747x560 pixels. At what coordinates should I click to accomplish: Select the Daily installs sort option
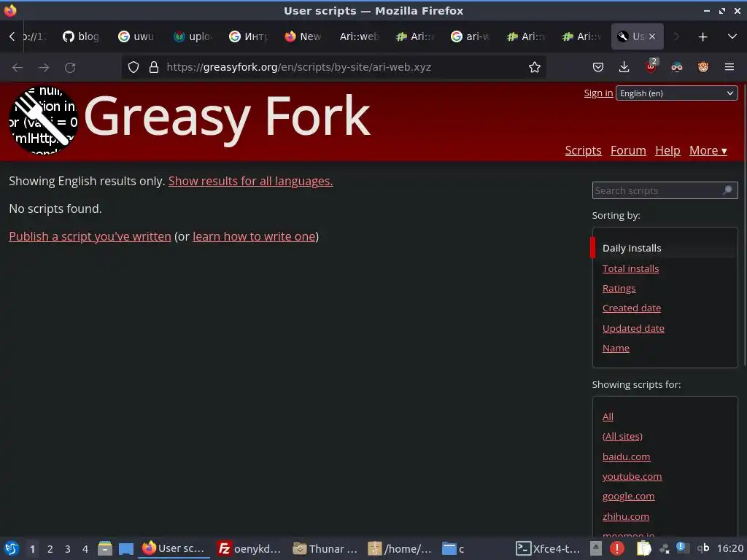point(632,248)
